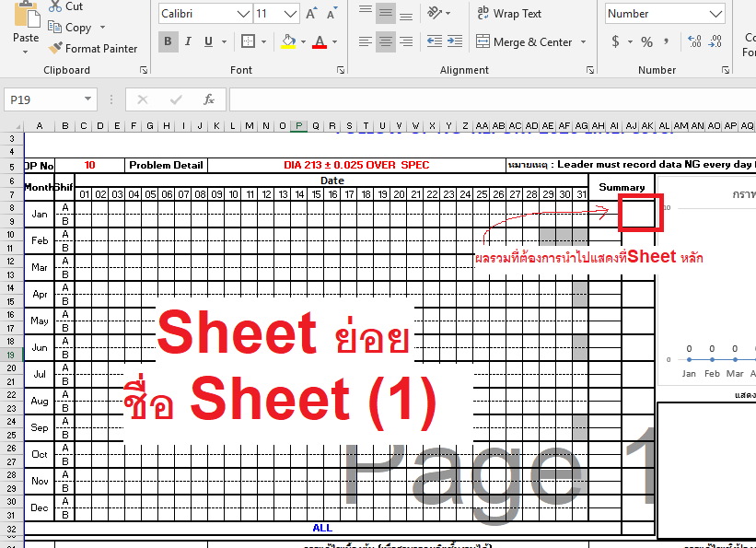
Task: Increase the cell indent
Action: (x=455, y=41)
